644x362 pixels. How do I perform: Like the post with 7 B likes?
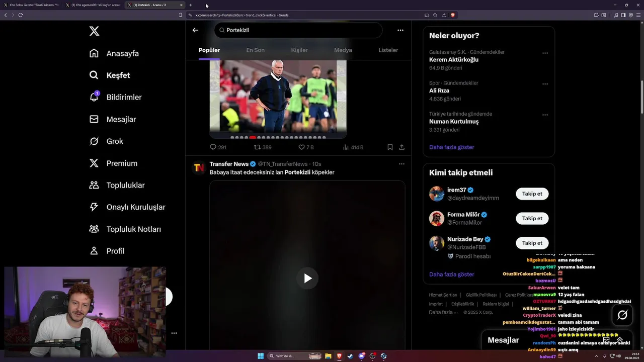[306, 147]
